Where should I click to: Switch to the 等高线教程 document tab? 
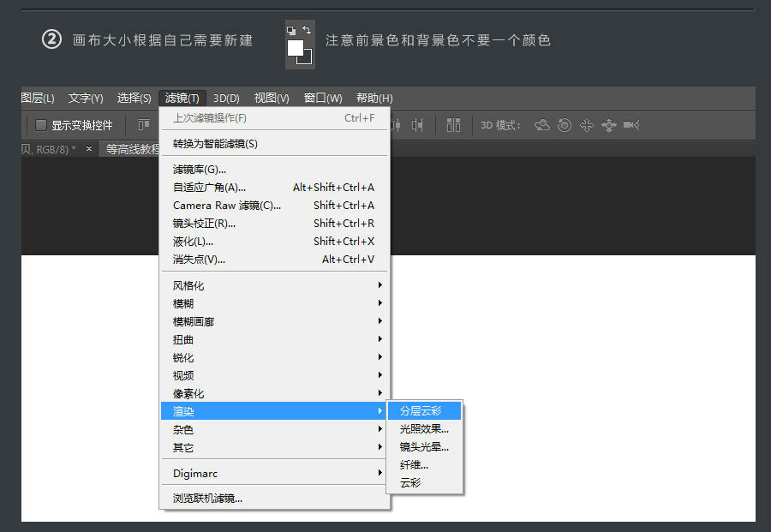pos(130,149)
